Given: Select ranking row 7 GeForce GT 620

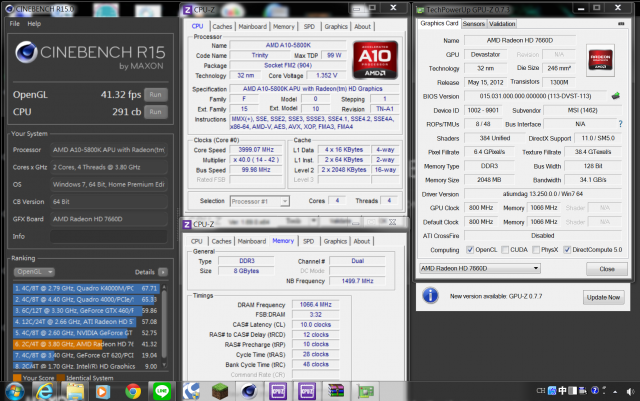Looking at the screenshot, I should point(85,355).
